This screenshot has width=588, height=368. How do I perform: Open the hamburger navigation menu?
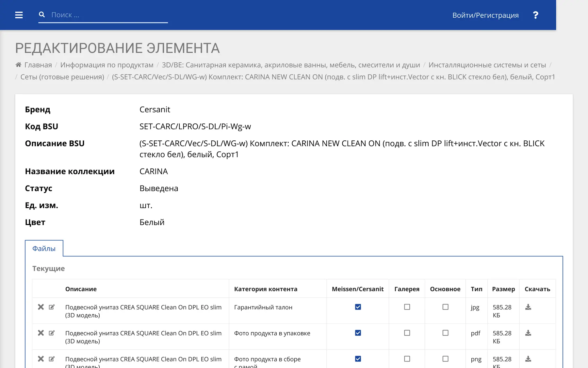pos(19,15)
